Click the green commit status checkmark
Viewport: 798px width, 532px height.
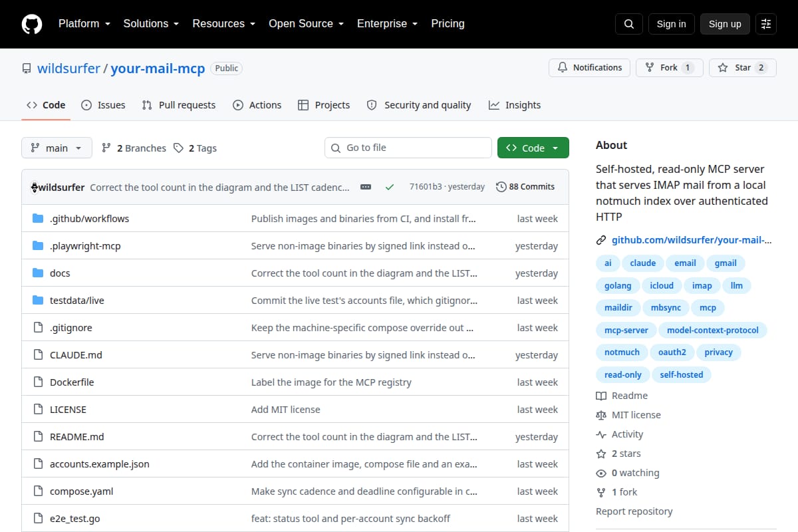pos(390,187)
